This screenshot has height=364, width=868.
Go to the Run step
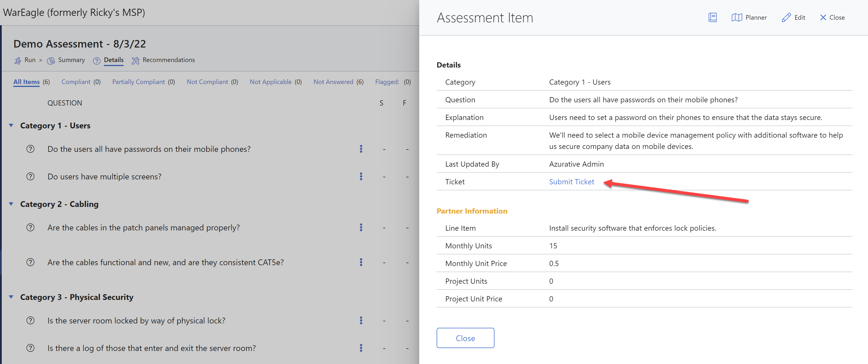click(x=30, y=60)
